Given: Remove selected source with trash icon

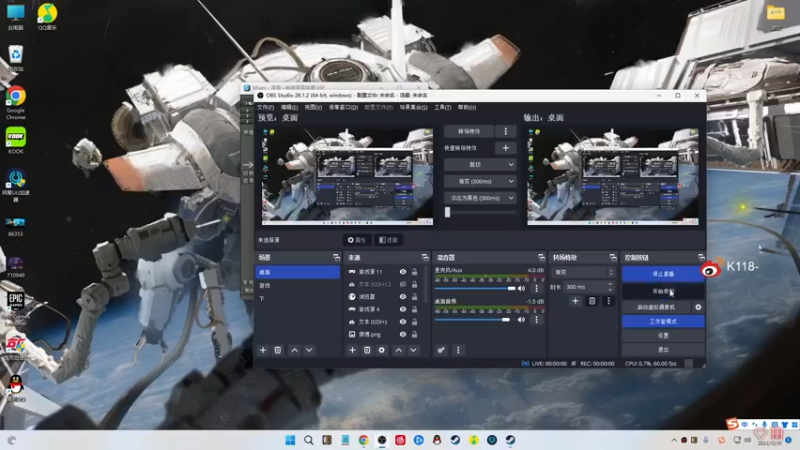Looking at the screenshot, I should coord(367,350).
